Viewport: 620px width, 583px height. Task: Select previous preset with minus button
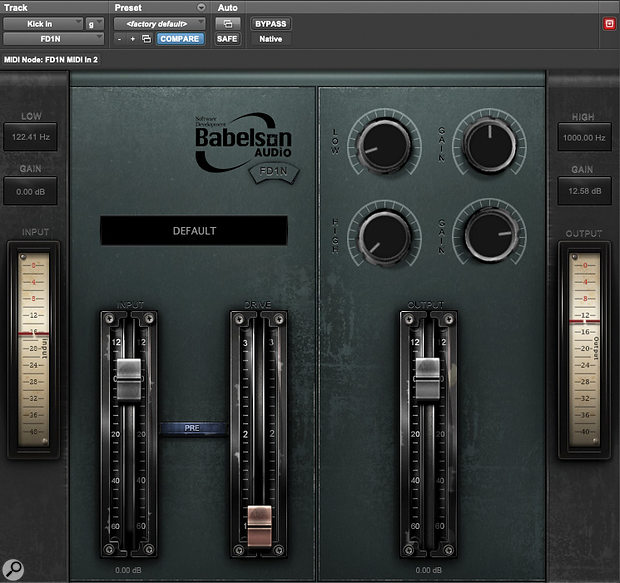click(119, 39)
